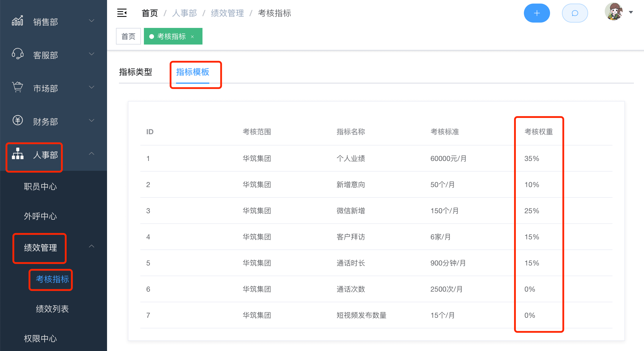Open the 首页 page tag
Screen dimensions: 644x351
(x=128, y=37)
